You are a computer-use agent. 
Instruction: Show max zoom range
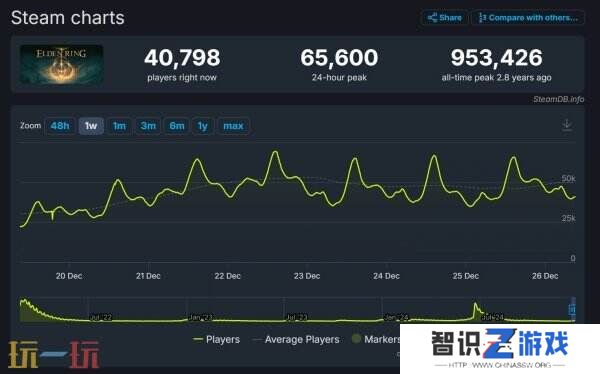(x=233, y=126)
